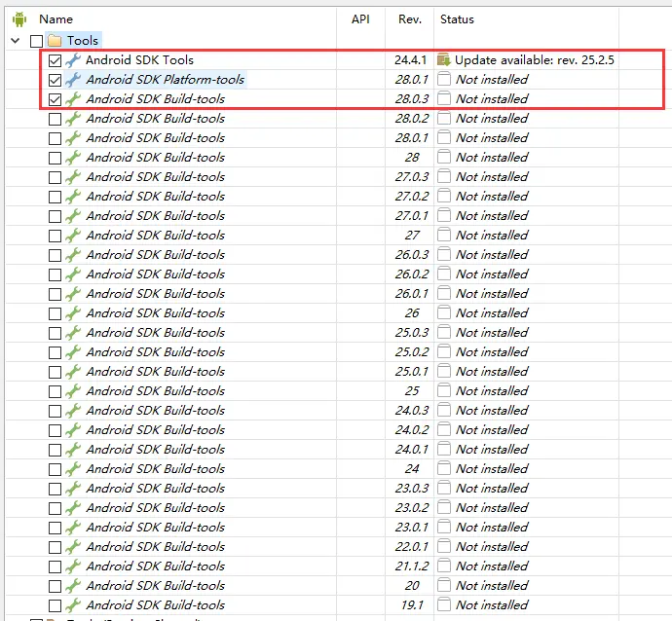The image size is (672, 621).
Task: Select the Tools folder row label
Action: [x=82, y=40]
